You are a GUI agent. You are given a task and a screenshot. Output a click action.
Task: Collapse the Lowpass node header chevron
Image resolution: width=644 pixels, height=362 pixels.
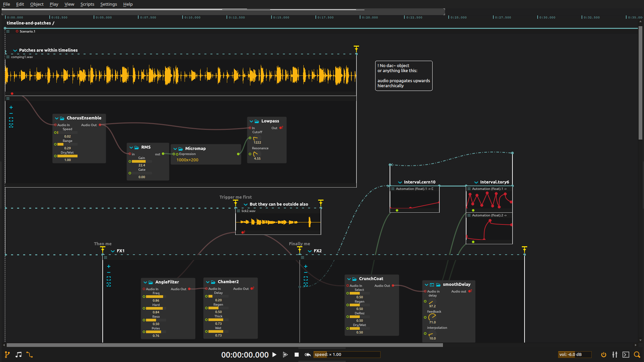[252, 121]
